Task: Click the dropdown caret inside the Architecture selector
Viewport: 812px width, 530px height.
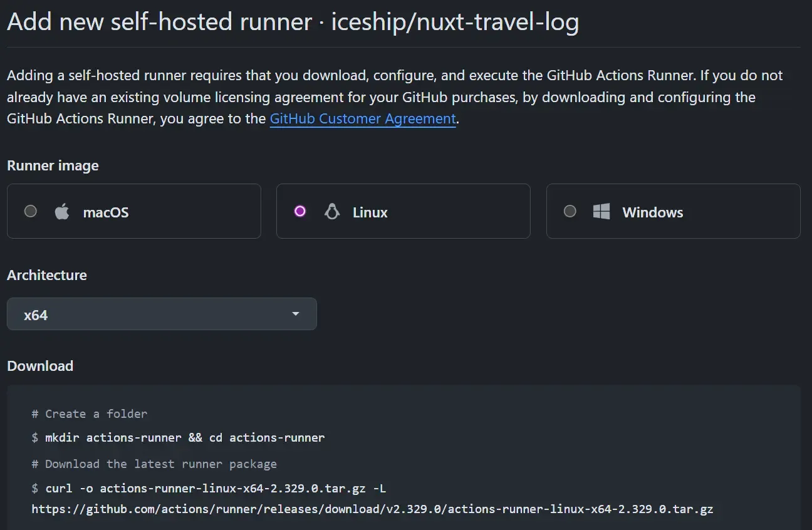Action: point(295,314)
